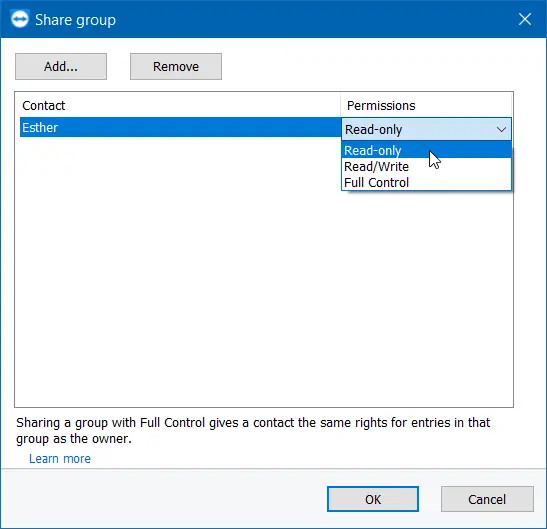Click the Full Control explanation text

(253, 431)
